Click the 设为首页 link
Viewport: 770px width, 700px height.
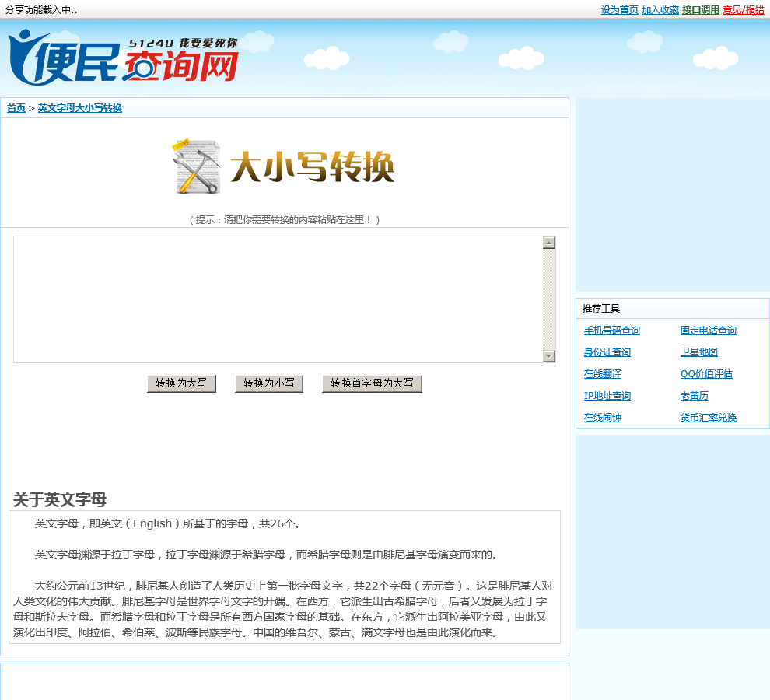619,10
